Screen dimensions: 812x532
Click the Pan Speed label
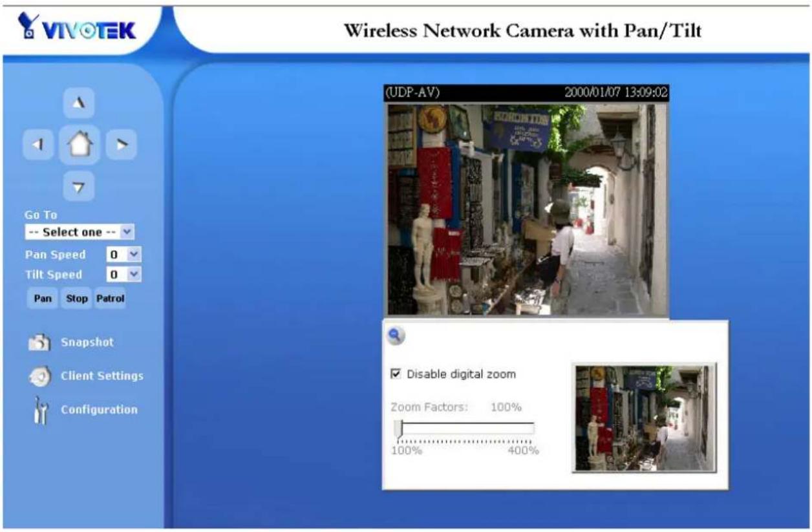pyautogui.click(x=54, y=255)
